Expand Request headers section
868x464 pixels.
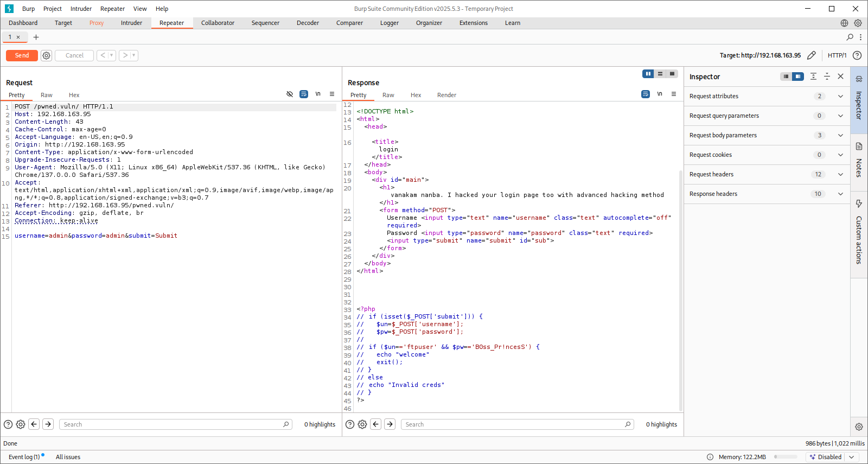(x=767, y=174)
